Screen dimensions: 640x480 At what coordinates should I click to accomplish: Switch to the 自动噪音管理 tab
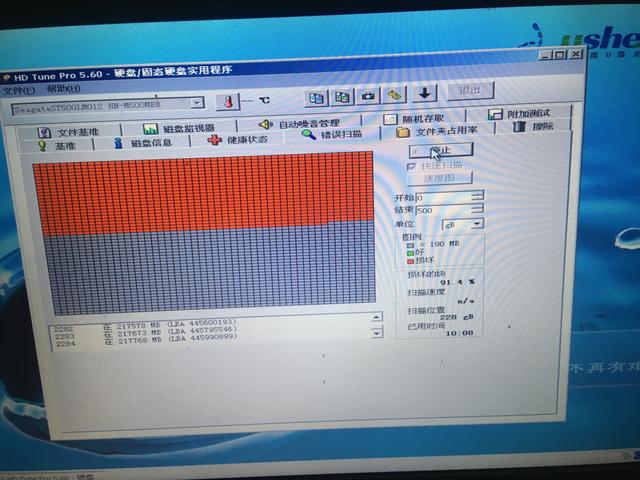pyautogui.click(x=299, y=124)
